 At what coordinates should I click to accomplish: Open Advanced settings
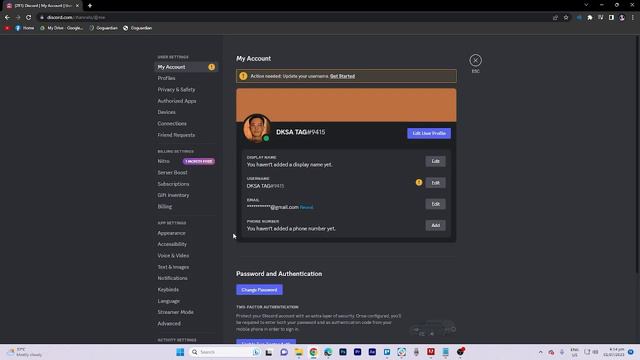pos(169,323)
